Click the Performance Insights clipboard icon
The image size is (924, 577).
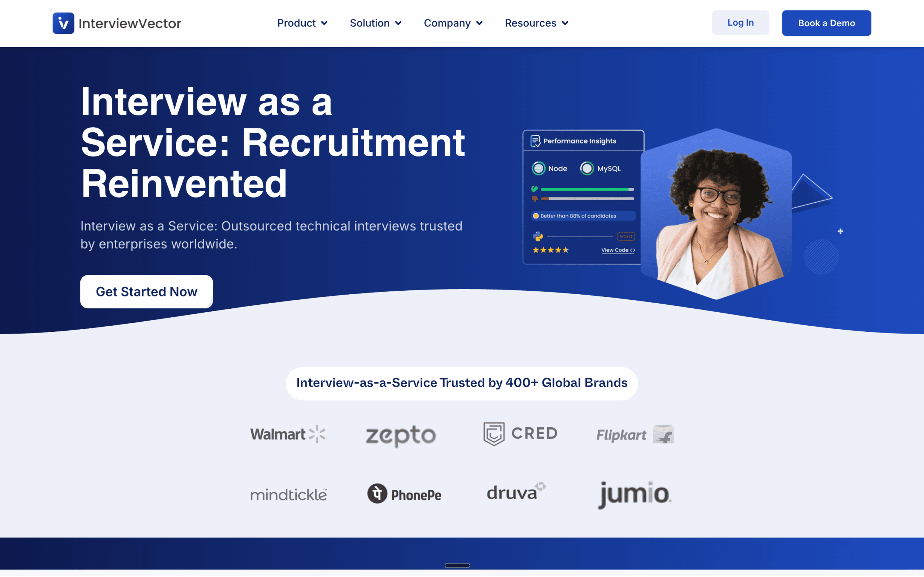[535, 140]
